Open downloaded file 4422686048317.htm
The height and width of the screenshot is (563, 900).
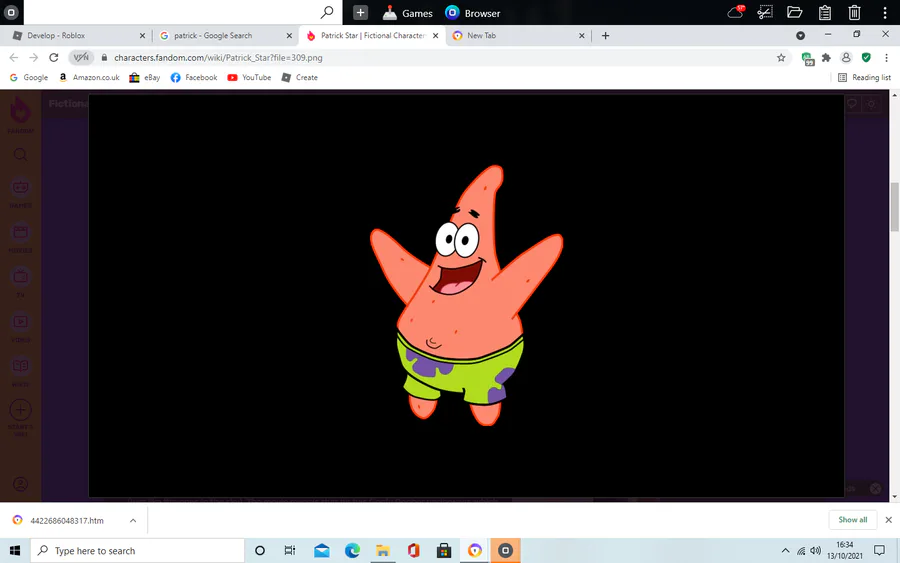(x=67, y=521)
